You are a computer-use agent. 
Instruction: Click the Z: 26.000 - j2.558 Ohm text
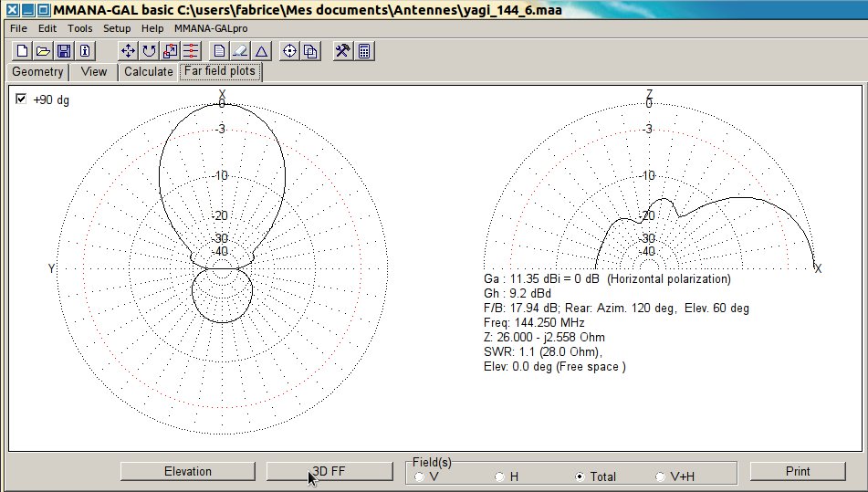(x=544, y=337)
